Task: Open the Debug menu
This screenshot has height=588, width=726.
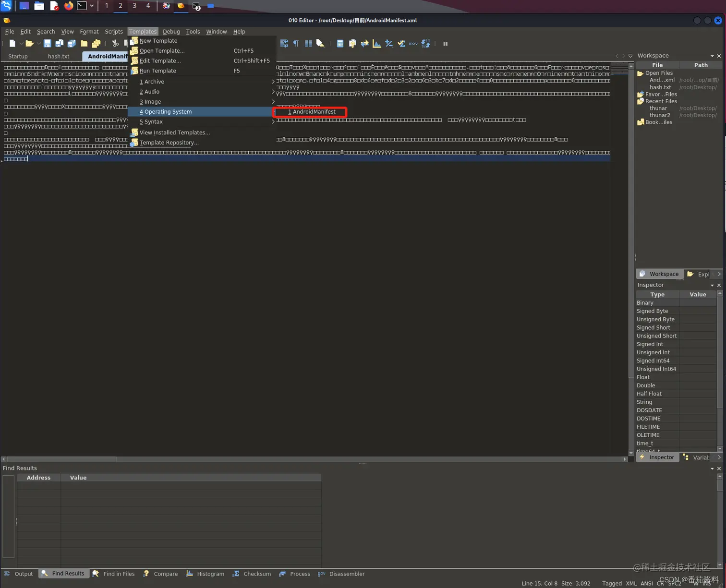Action: pos(171,32)
